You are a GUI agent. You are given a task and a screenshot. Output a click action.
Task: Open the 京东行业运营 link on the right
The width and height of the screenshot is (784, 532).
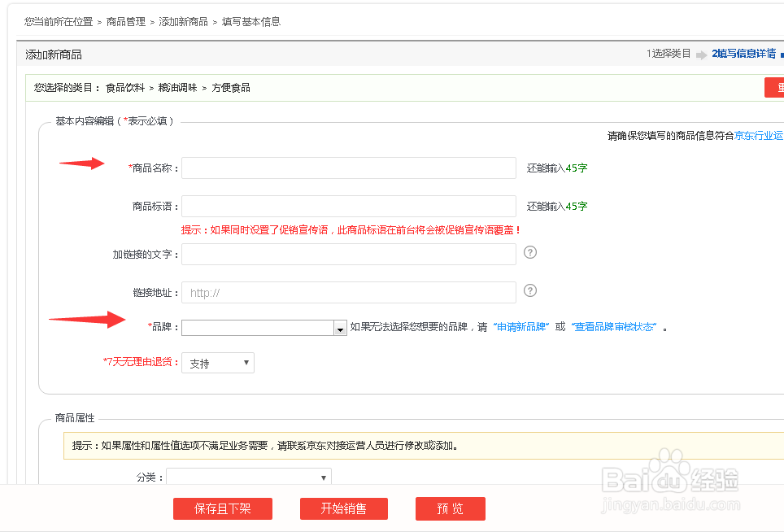pos(759,135)
